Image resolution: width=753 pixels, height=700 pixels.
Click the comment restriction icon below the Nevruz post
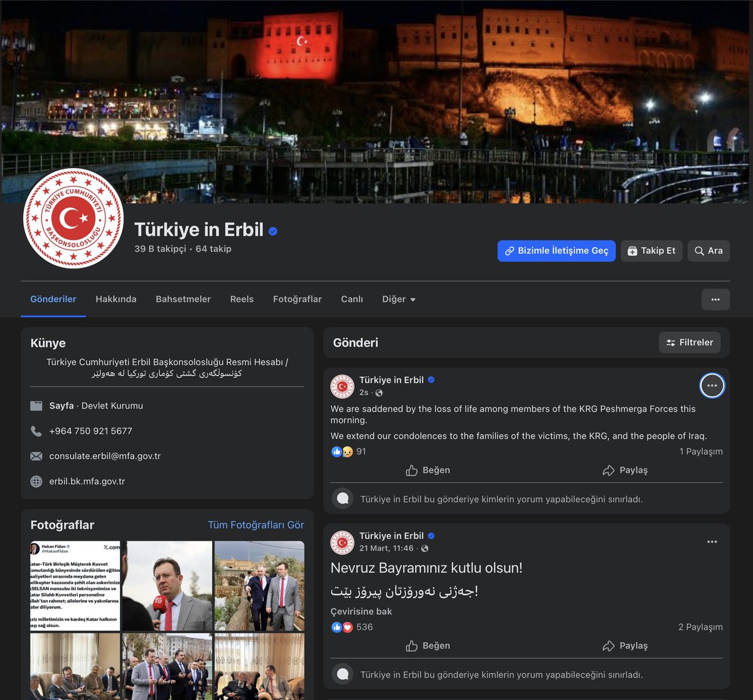[x=343, y=674]
